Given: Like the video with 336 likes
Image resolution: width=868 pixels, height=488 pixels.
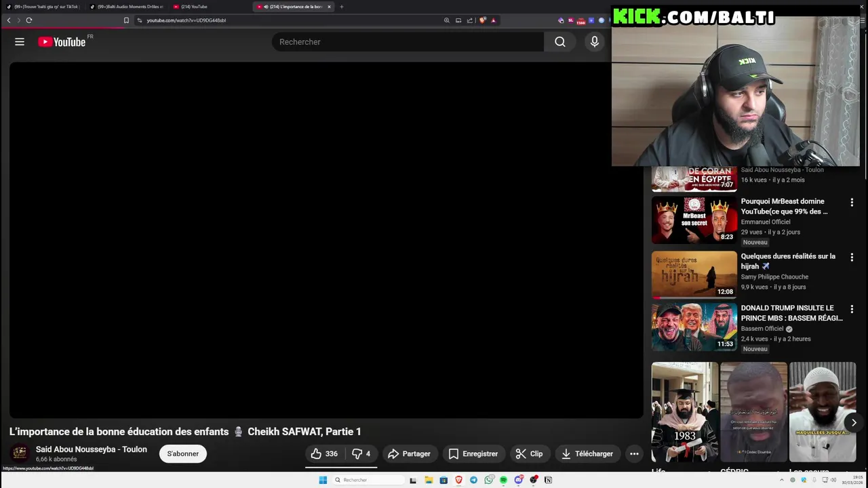Looking at the screenshot, I should tap(325, 453).
